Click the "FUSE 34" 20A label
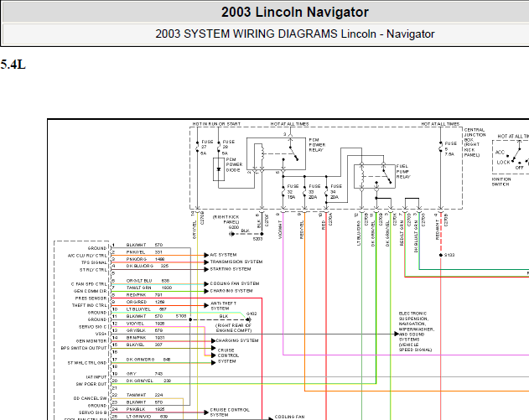Image resolution: width=529 pixels, height=420 pixels. click(x=336, y=192)
